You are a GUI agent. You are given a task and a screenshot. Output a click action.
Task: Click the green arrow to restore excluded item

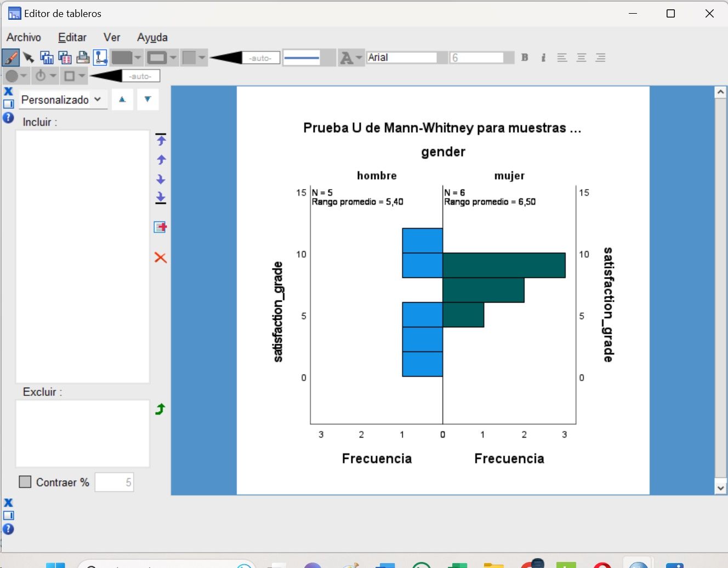[160, 409]
